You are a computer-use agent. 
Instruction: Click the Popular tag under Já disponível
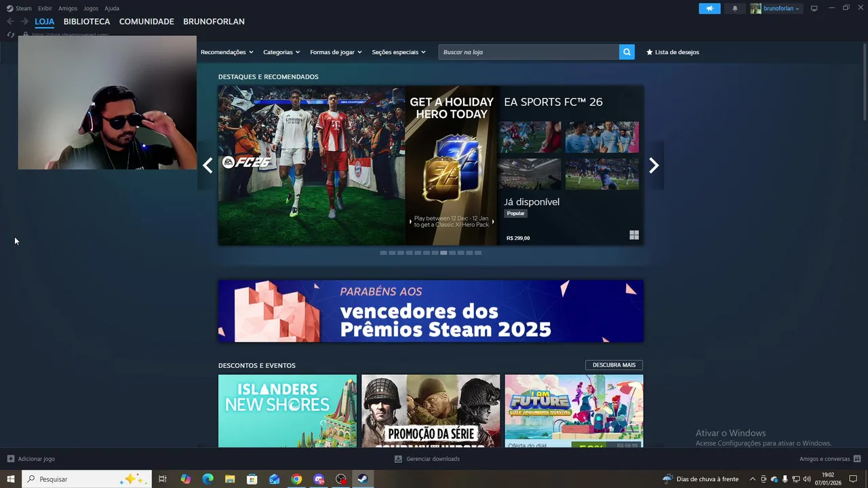(516, 213)
